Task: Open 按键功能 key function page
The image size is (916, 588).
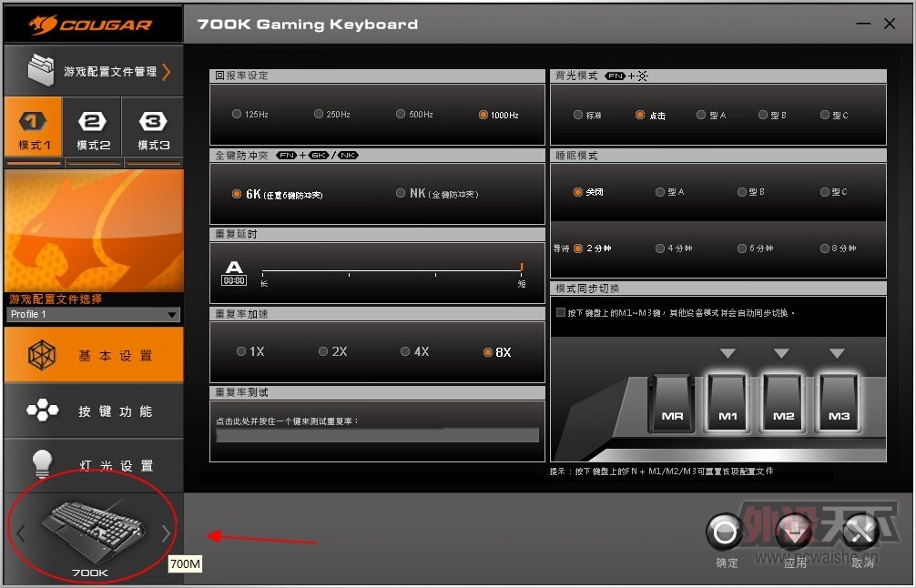Action: (94, 411)
